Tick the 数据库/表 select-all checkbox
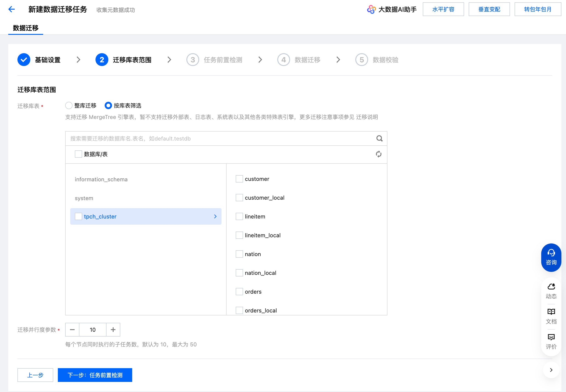 78,154
